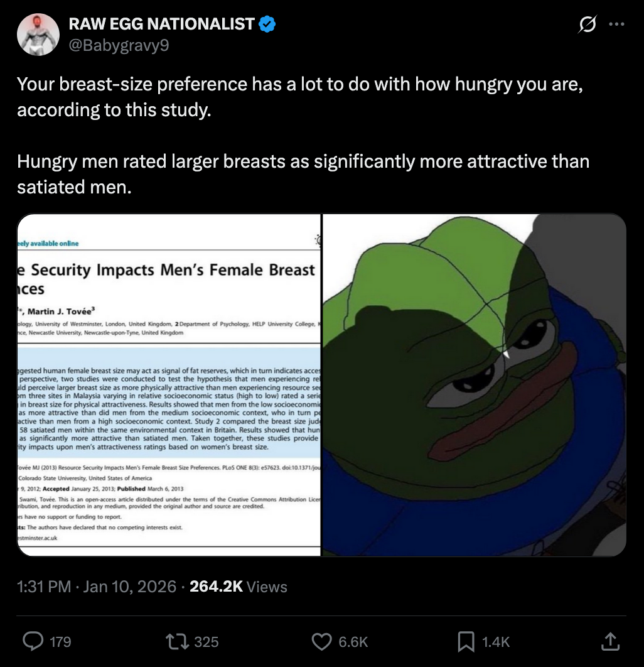Click the 1.4K bookmarks count
644x667 pixels.
coord(496,641)
